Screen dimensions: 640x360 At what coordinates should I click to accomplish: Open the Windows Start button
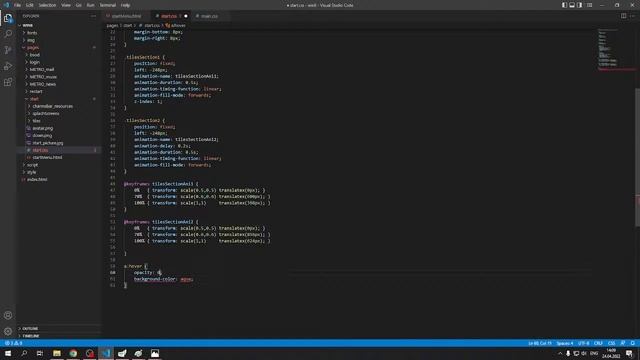click(x=8, y=353)
